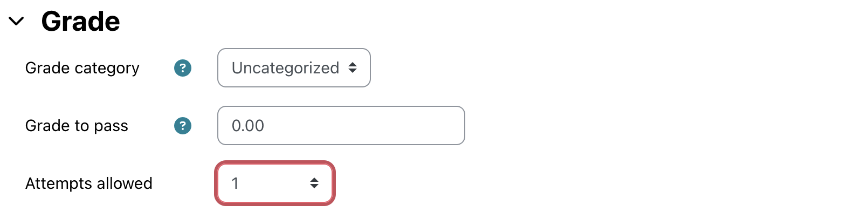
Task: Open the Attempts allowed dropdown
Action: point(275,183)
